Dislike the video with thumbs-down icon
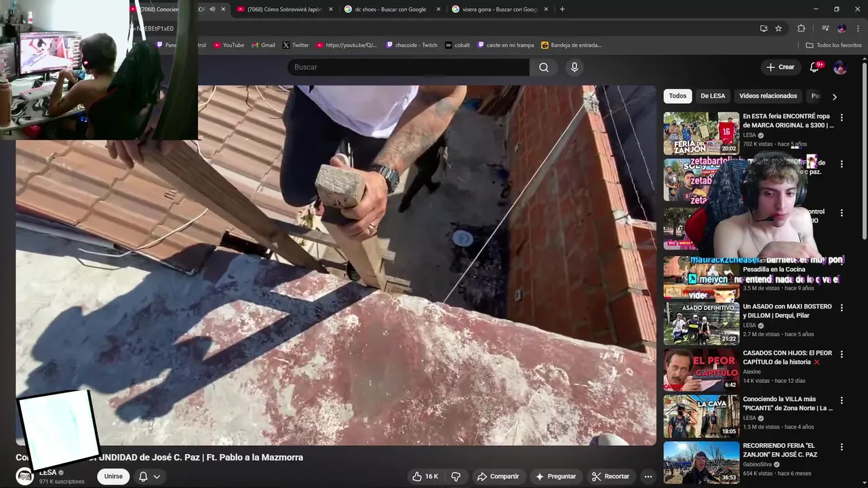 pyautogui.click(x=456, y=476)
